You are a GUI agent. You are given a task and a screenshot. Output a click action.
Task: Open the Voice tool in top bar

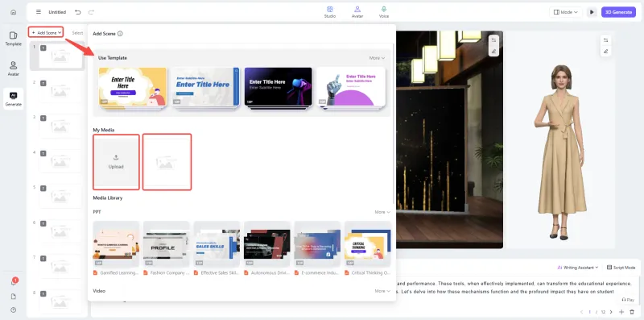click(x=384, y=12)
